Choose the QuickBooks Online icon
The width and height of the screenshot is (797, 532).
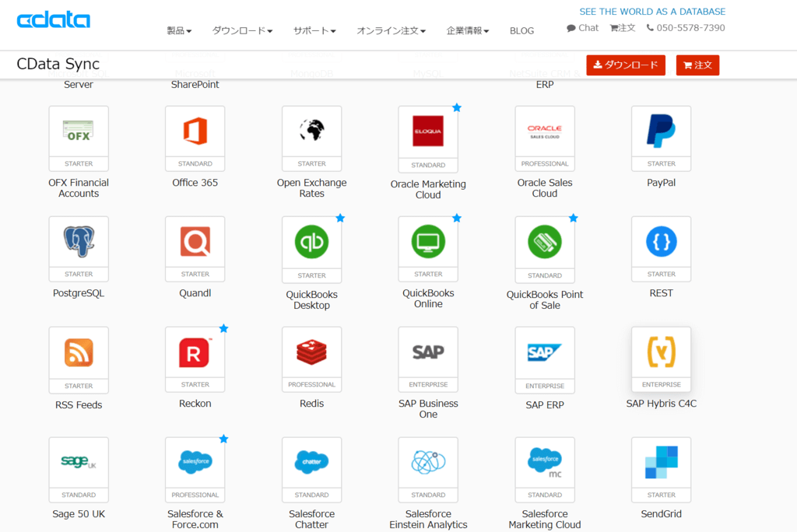428,242
